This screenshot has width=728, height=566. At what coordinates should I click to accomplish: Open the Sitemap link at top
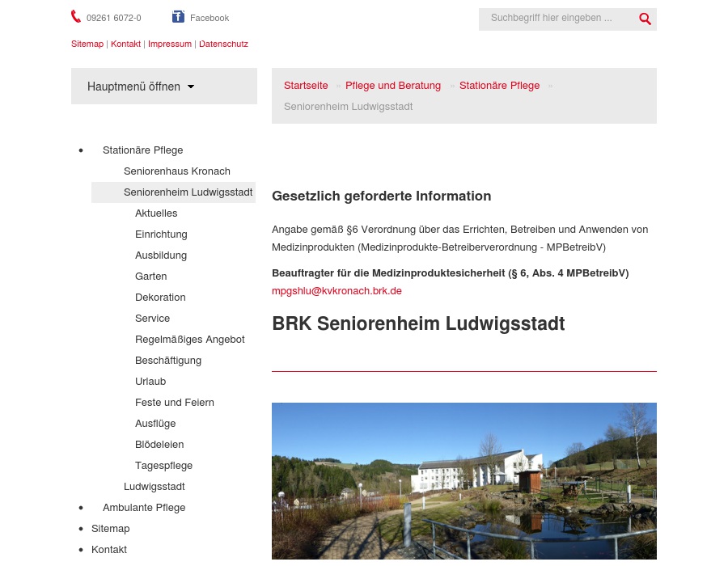click(87, 44)
